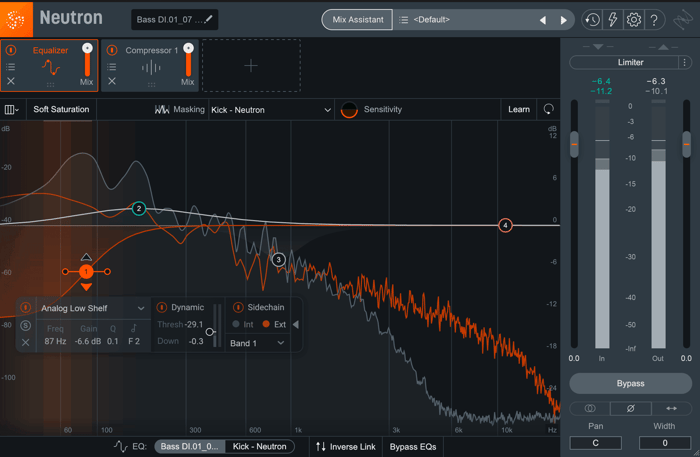Click the Equalizer Mix slider

88,60
